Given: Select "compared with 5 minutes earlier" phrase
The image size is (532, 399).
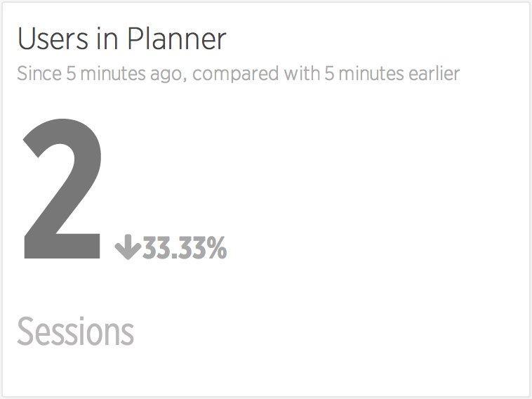Looking at the screenshot, I should coord(326,74).
